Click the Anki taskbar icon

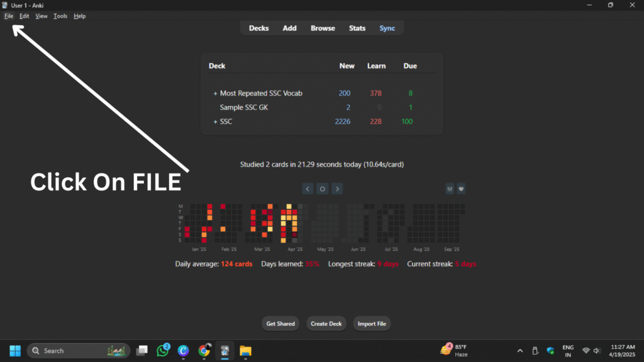tap(225, 351)
